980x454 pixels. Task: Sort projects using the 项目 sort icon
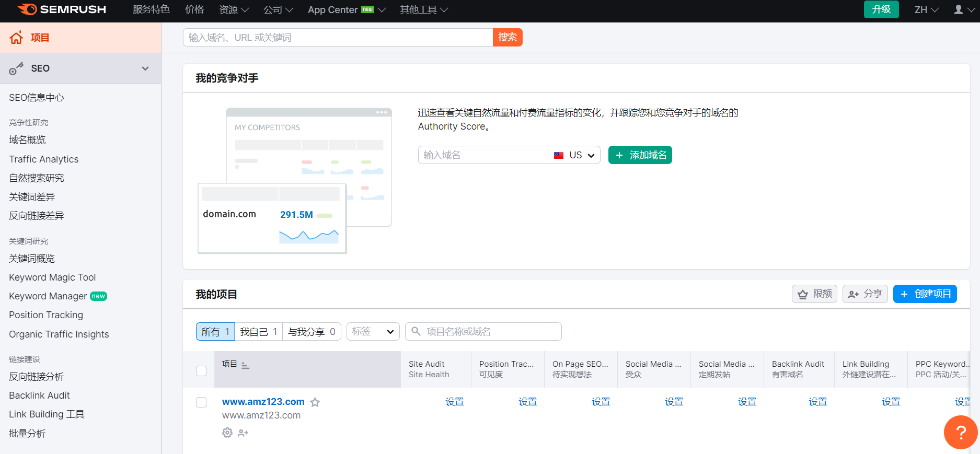click(245, 365)
